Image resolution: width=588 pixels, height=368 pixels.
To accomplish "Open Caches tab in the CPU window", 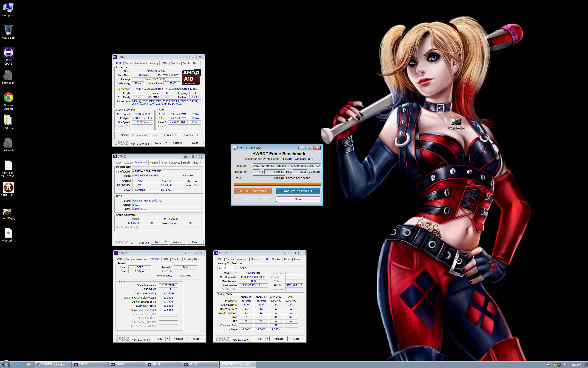I will click(x=129, y=63).
